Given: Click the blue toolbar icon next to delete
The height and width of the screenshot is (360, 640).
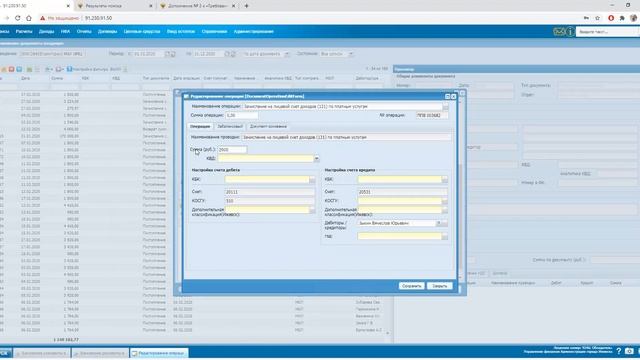Looking at the screenshot, I should [19, 69].
